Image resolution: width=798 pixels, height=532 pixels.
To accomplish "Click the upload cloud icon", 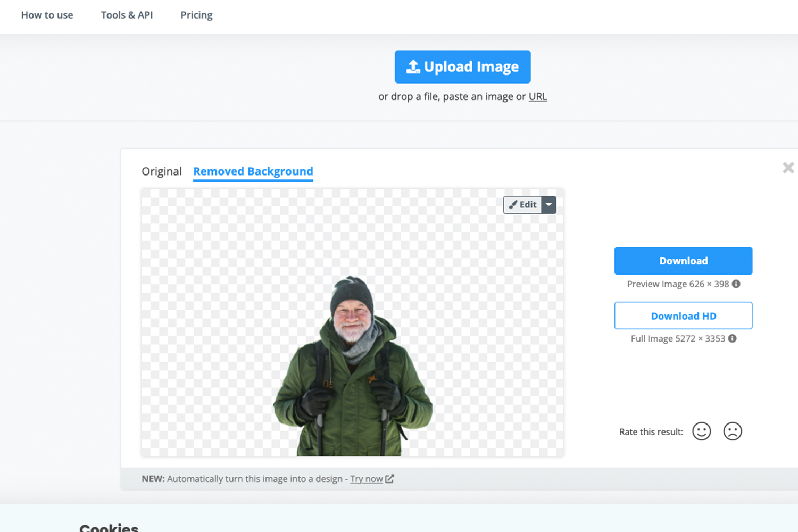I will tap(413, 66).
